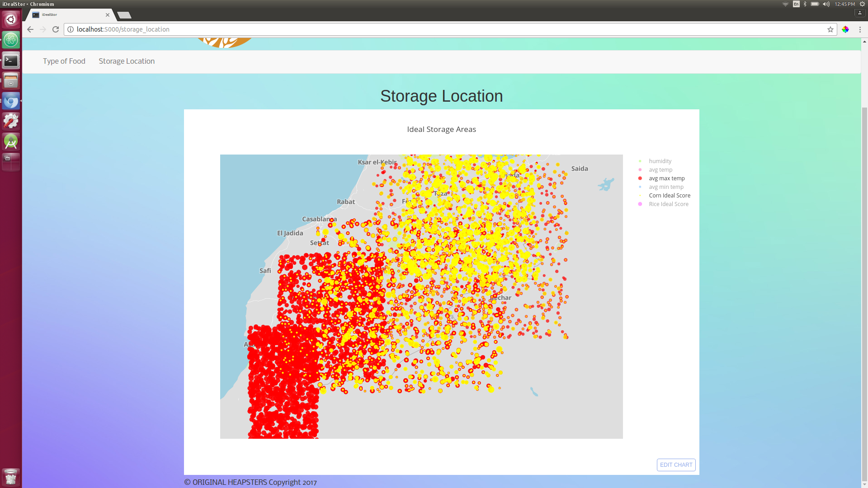Open a new browser tab

(124, 15)
